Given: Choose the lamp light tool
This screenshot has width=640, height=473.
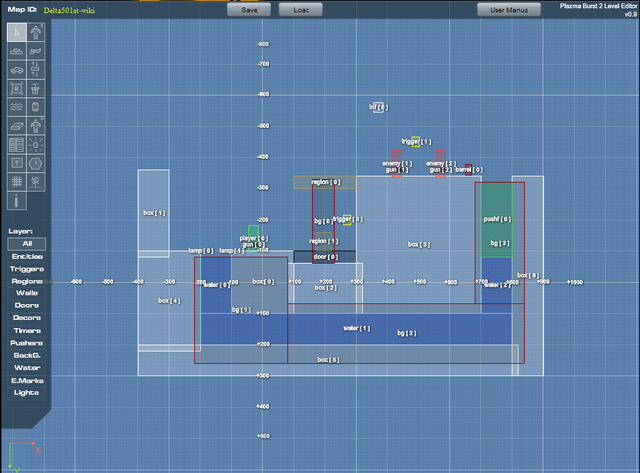Looking at the screenshot, I should click(x=36, y=144).
